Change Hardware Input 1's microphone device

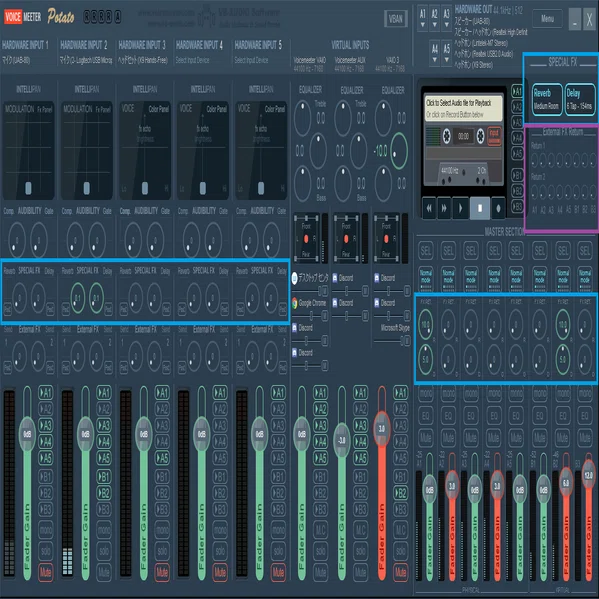(16, 60)
